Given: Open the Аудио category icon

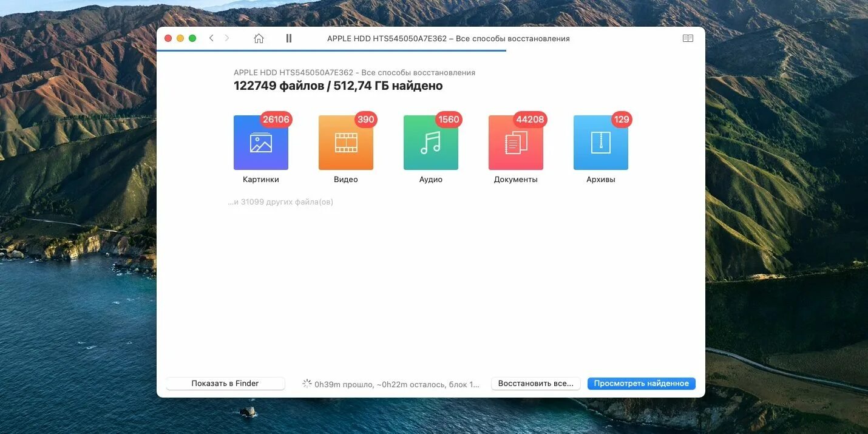Looking at the screenshot, I should tap(431, 143).
